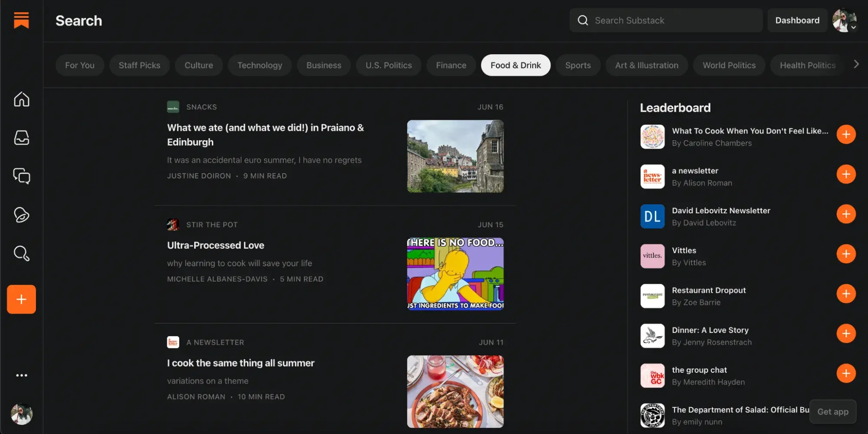Focus the Search Substack field
868x434 pixels.
[x=666, y=20]
